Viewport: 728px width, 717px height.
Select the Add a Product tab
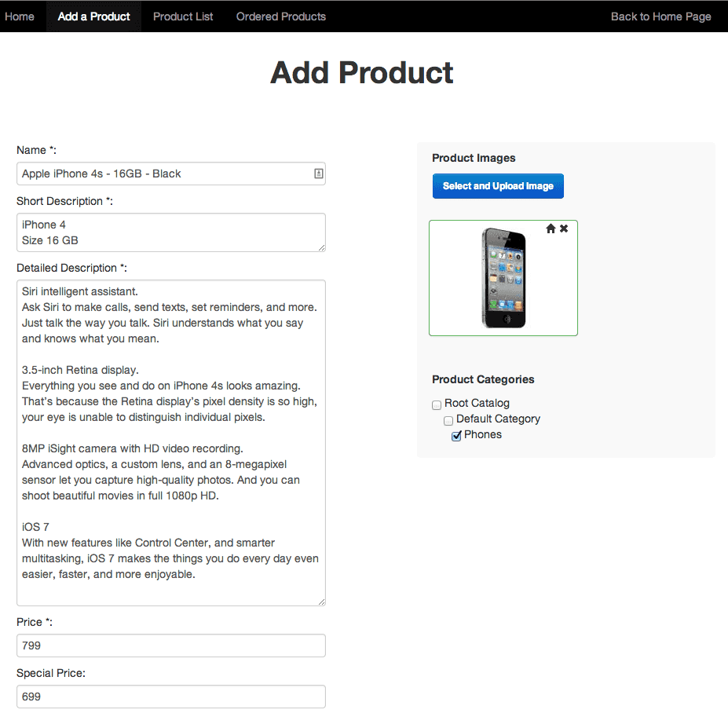(93, 16)
